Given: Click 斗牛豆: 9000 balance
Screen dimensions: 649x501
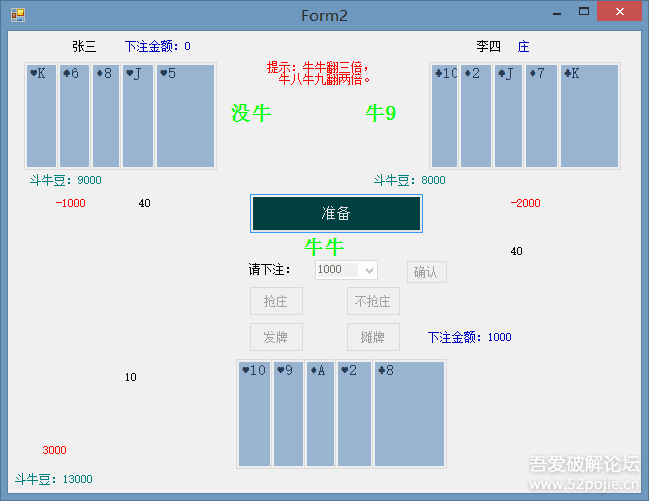Looking at the screenshot, I should [x=65, y=180].
